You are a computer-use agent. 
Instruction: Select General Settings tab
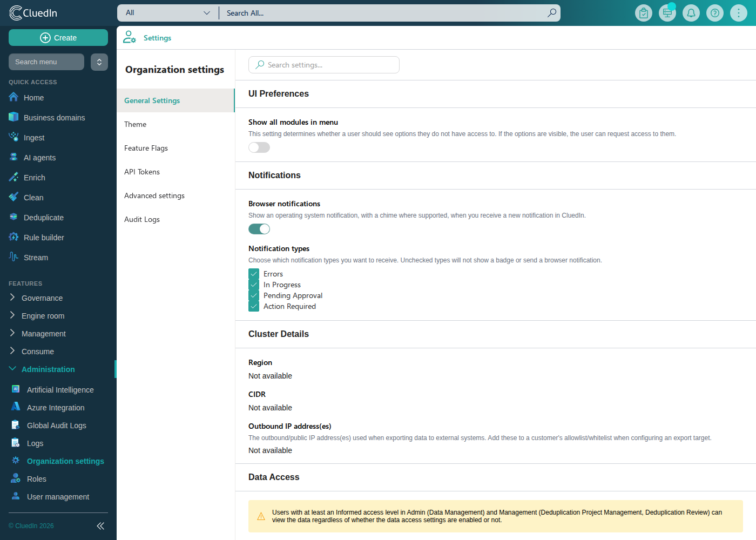tap(175, 100)
